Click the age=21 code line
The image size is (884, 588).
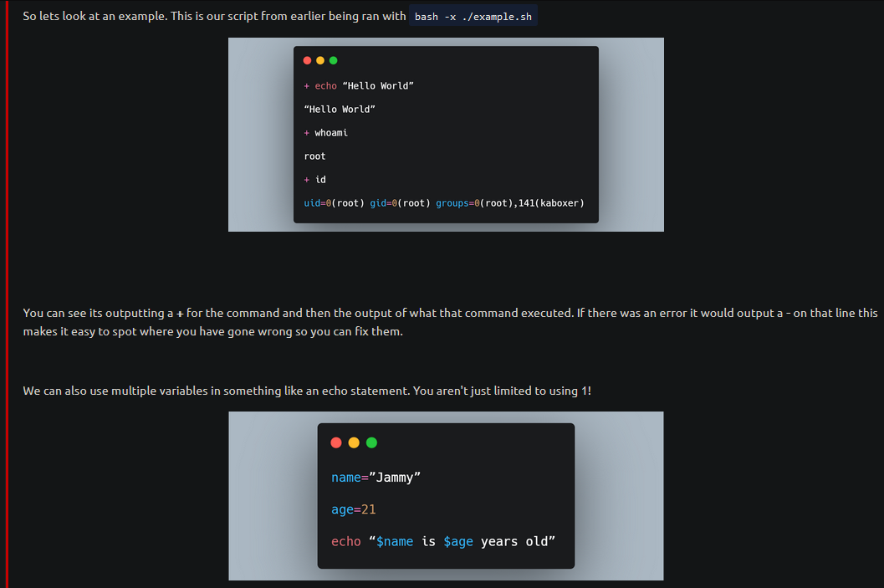(354, 509)
